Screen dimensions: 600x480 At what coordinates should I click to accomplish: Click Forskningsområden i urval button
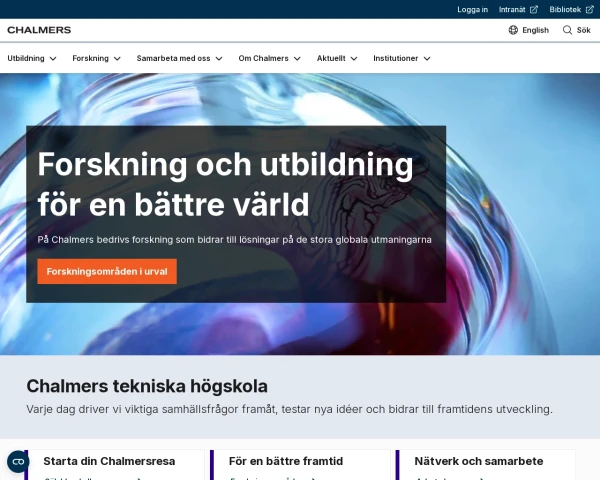tap(107, 271)
